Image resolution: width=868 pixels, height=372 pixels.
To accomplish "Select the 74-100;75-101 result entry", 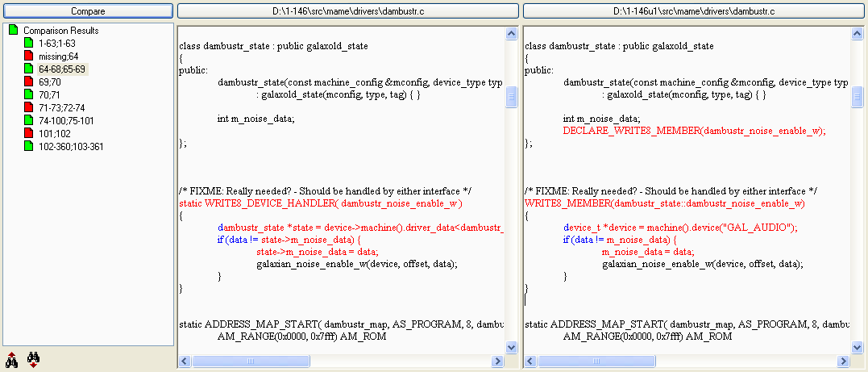I will (x=66, y=121).
